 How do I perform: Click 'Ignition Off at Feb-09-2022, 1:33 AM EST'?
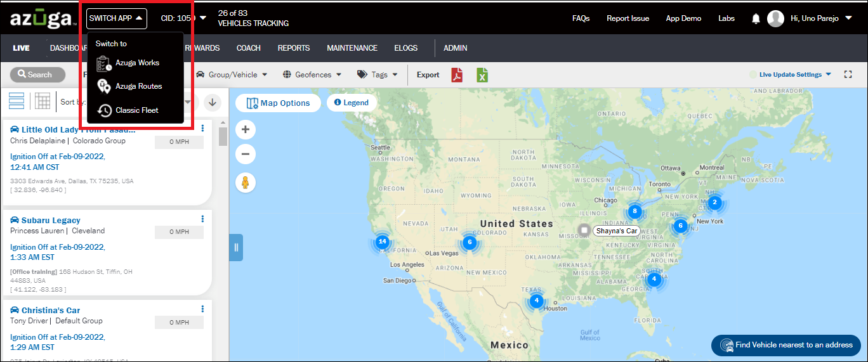click(x=58, y=252)
